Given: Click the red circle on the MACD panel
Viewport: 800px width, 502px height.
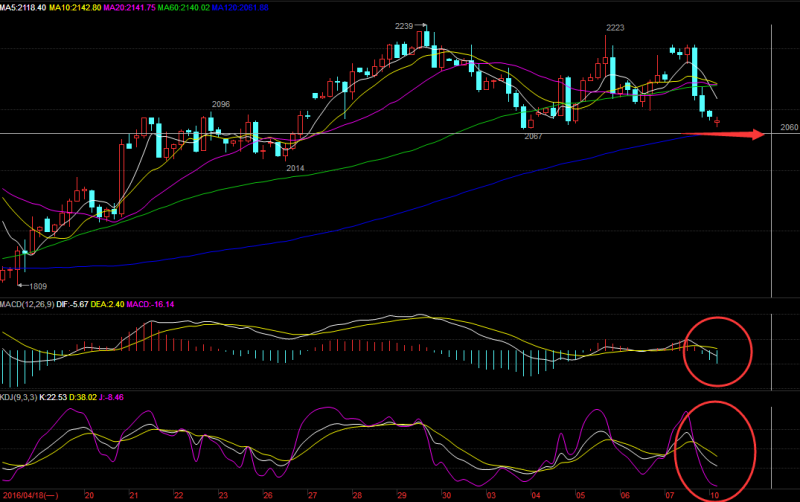Looking at the screenshot, I should click(x=717, y=350).
